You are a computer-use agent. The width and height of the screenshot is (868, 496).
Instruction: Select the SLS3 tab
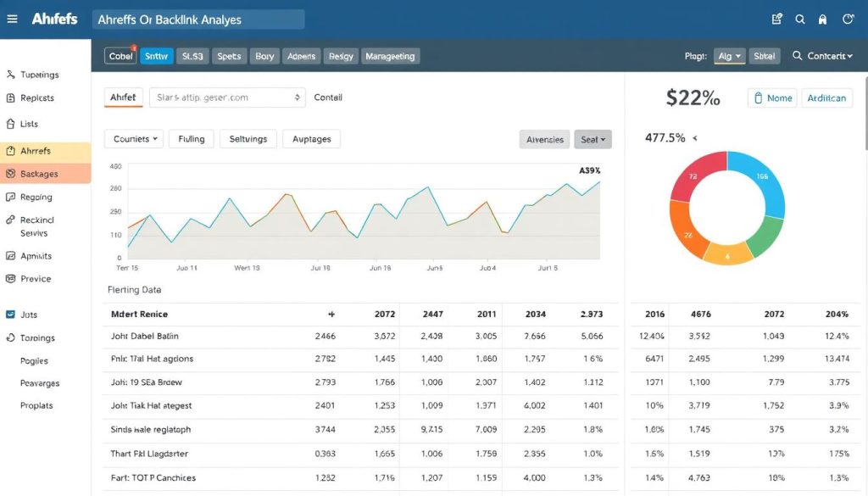point(192,56)
